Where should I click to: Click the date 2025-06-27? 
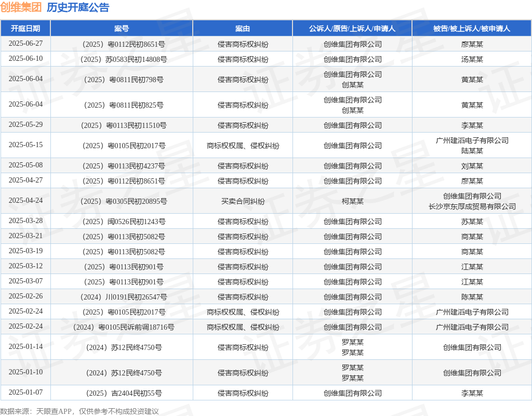point(25,44)
